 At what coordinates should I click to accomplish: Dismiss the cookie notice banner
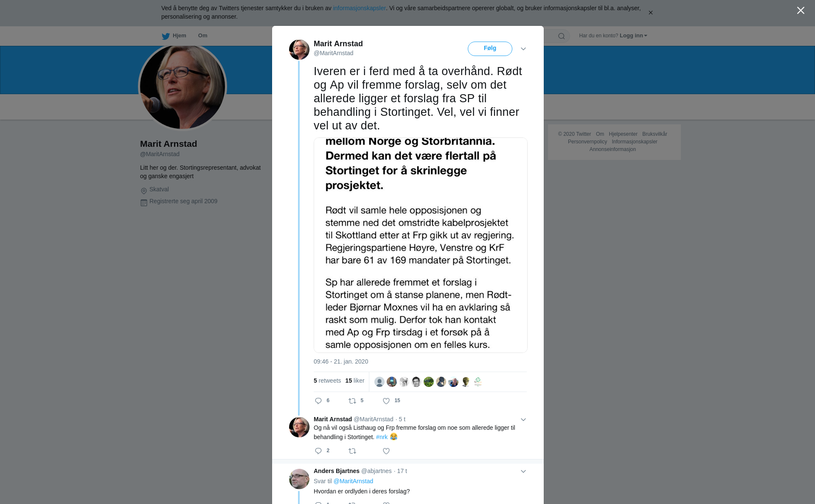click(x=650, y=13)
